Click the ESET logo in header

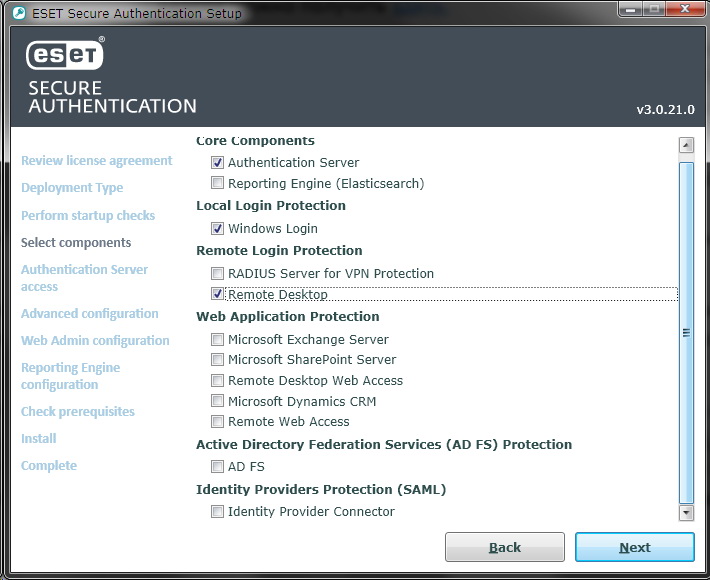pyautogui.click(x=65, y=54)
